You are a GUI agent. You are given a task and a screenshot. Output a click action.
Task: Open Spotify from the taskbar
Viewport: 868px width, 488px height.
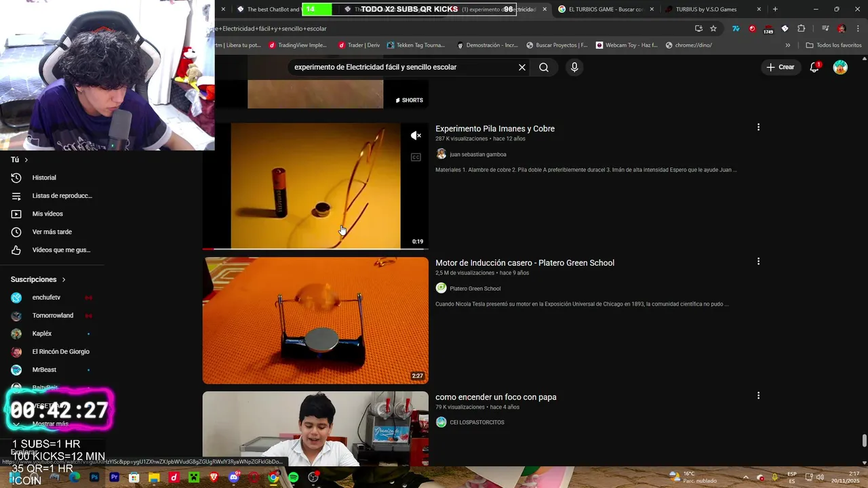pos(293,477)
